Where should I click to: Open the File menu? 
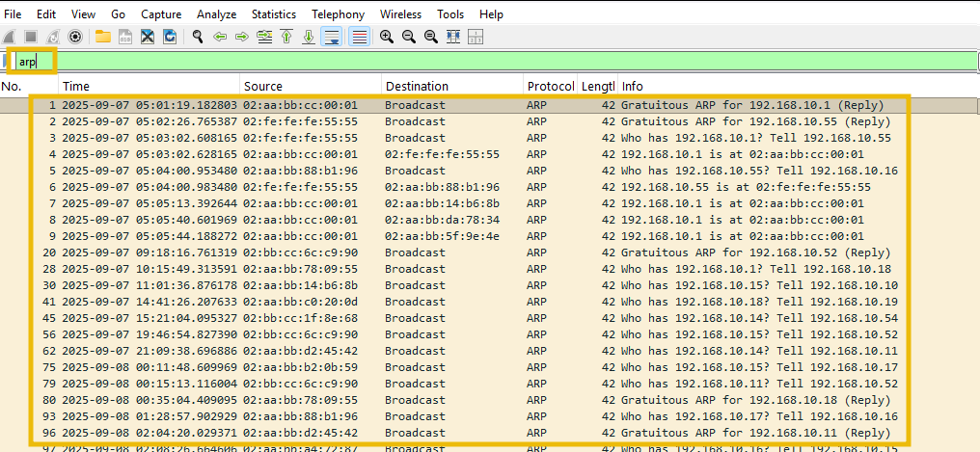click(x=13, y=13)
